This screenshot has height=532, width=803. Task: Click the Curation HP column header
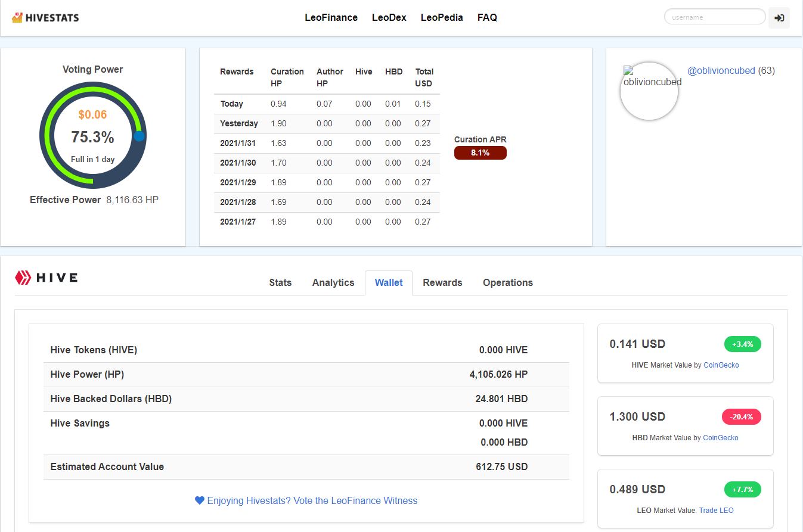[x=287, y=77]
